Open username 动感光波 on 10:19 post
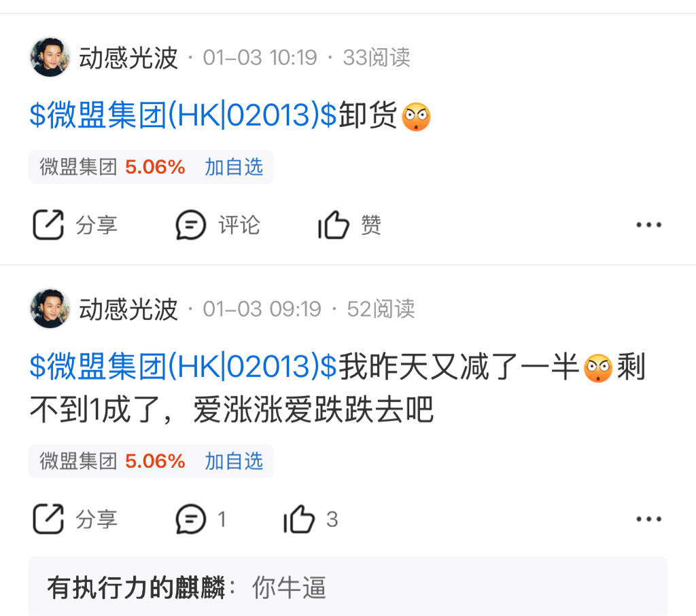Image resolution: width=696 pixels, height=616 pixels. 128,58
